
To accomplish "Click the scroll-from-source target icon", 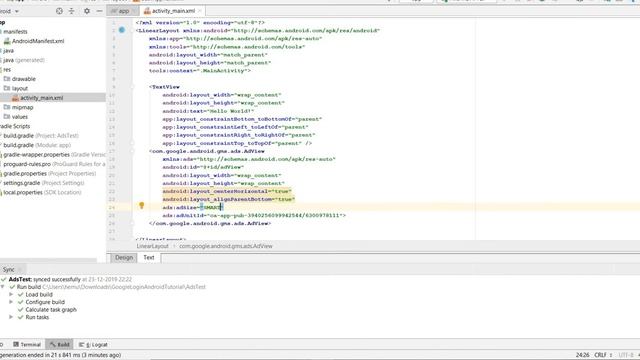I will coord(59,11).
